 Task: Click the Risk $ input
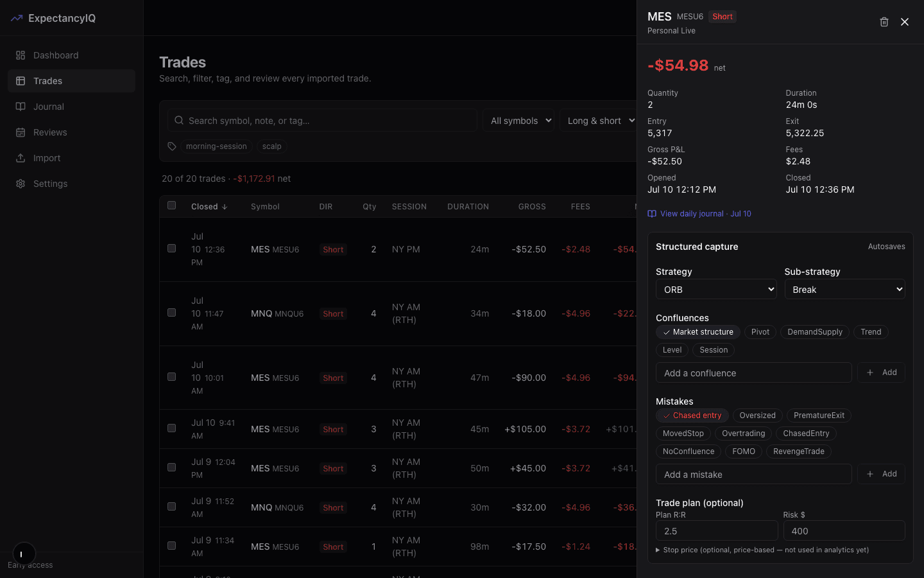844,530
